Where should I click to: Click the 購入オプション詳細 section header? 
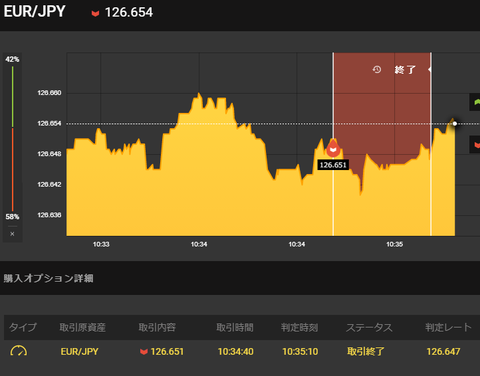click(x=48, y=278)
